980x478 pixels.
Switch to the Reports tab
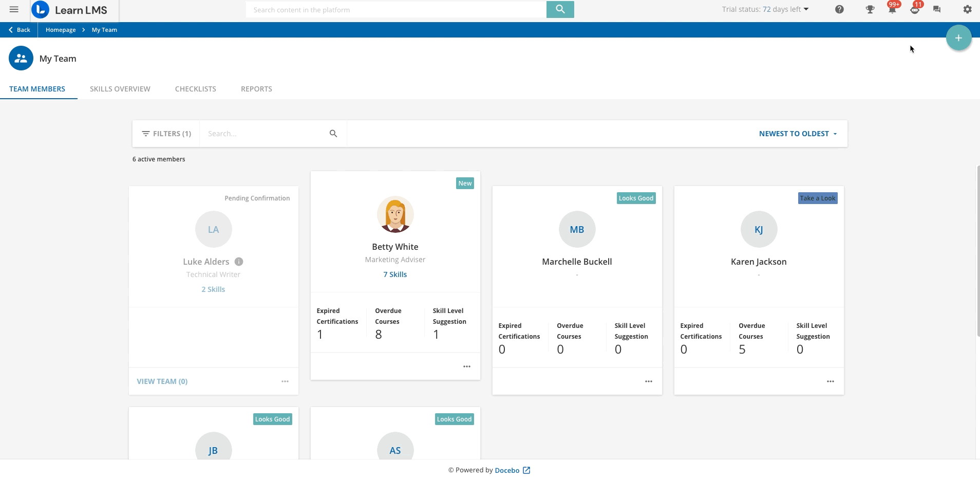point(256,88)
